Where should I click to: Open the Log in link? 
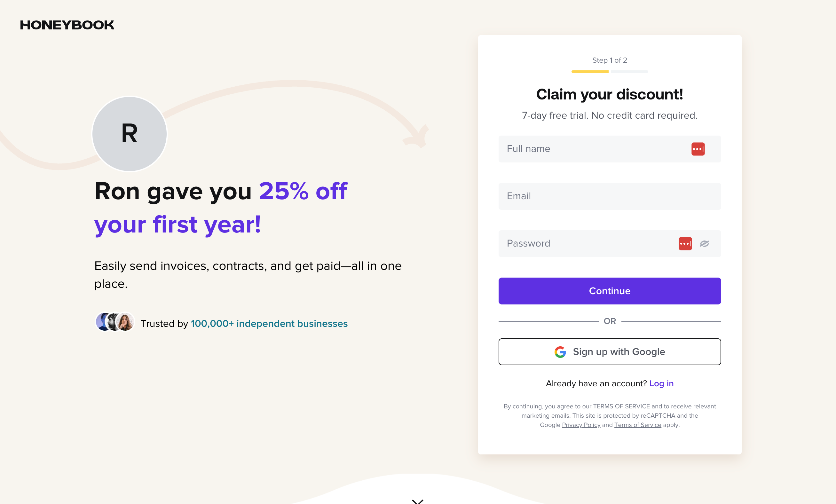[x=661, y=383]
